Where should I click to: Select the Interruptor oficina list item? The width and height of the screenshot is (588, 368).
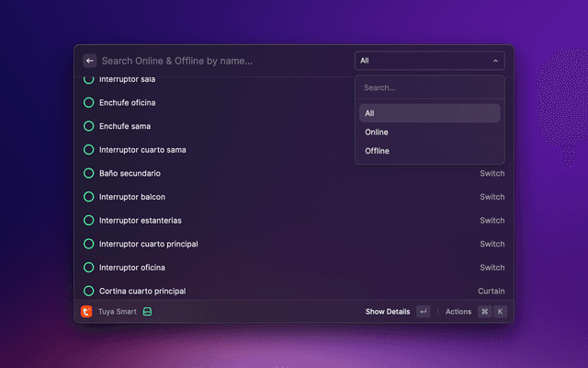pyautogui.click(x=132, y=268)
